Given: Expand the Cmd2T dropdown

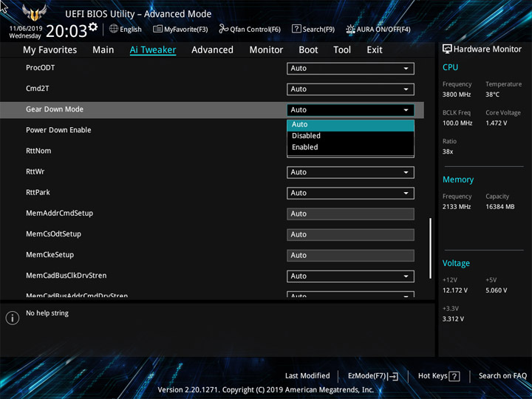Looking at the screenshot, I should click(350, 89).
